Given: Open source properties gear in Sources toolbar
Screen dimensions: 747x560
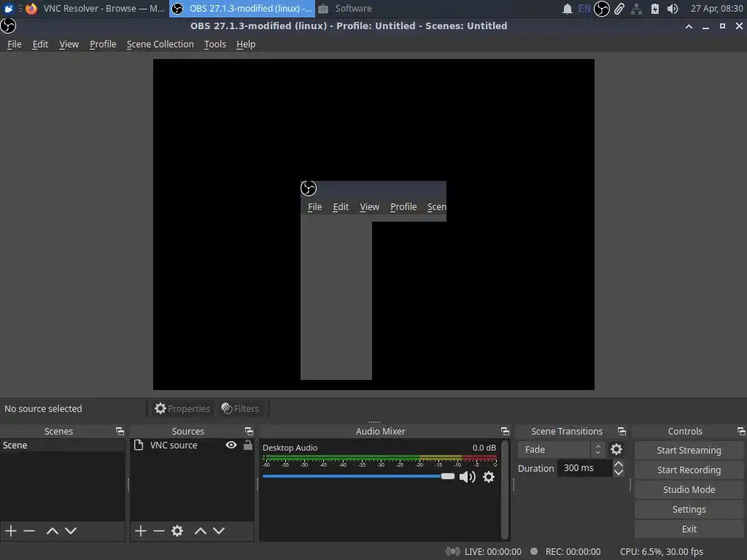Looking at the screenshot, I should pos(177,531).
